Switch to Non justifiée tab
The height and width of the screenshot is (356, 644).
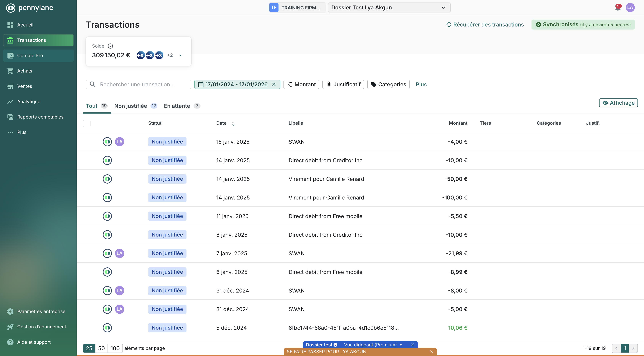point(136,106)
